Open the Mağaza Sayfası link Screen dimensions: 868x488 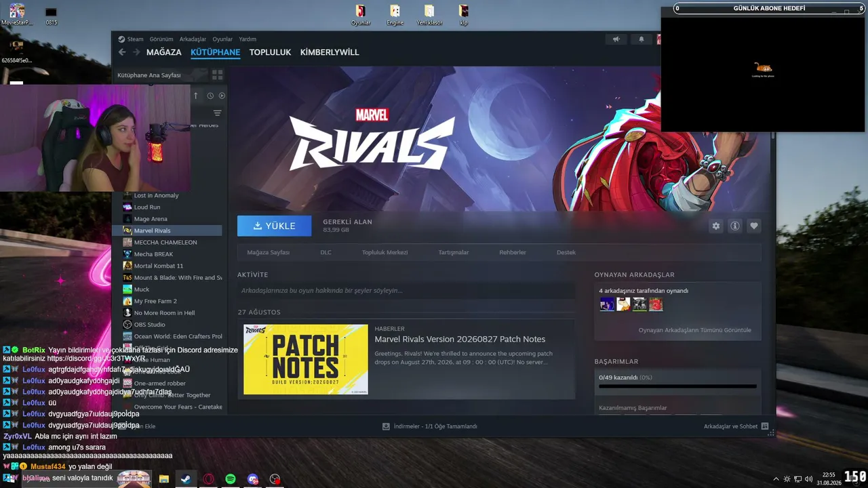pos(268,252)
